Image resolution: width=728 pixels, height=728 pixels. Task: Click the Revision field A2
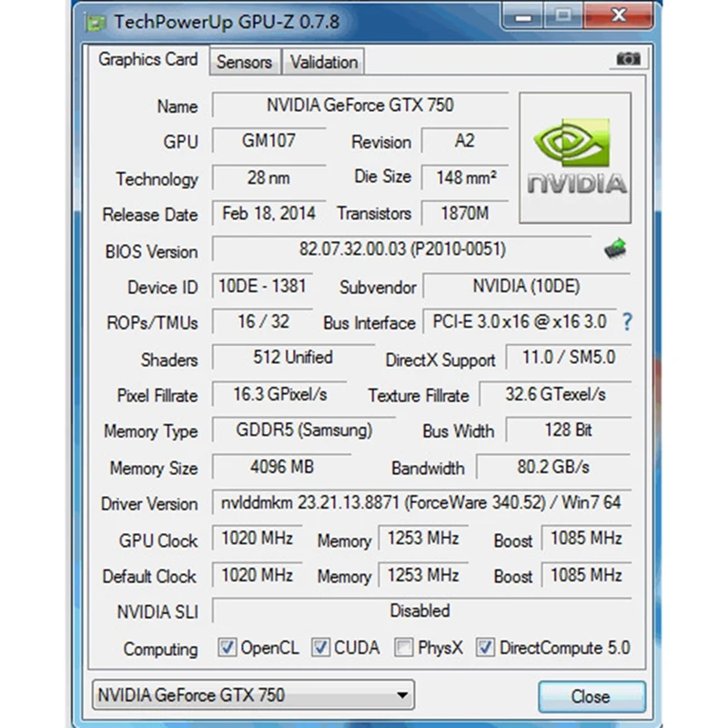465,141
